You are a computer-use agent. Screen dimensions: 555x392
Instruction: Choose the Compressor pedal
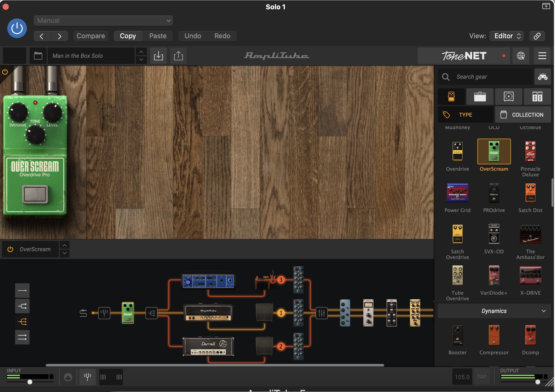(x=494, y=335)
